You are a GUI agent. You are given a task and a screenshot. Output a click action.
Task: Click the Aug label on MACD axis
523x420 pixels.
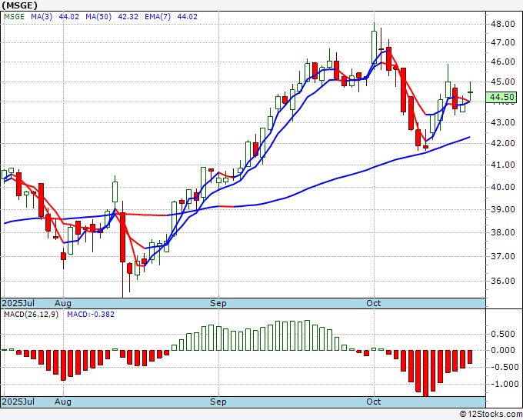pyautogui.click(x=63, y=402)
